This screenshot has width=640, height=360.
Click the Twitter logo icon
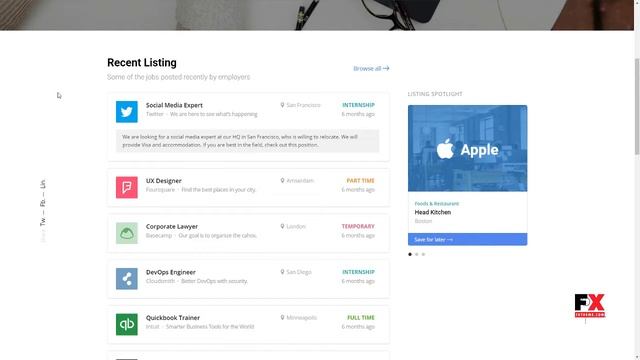[127, 111]
